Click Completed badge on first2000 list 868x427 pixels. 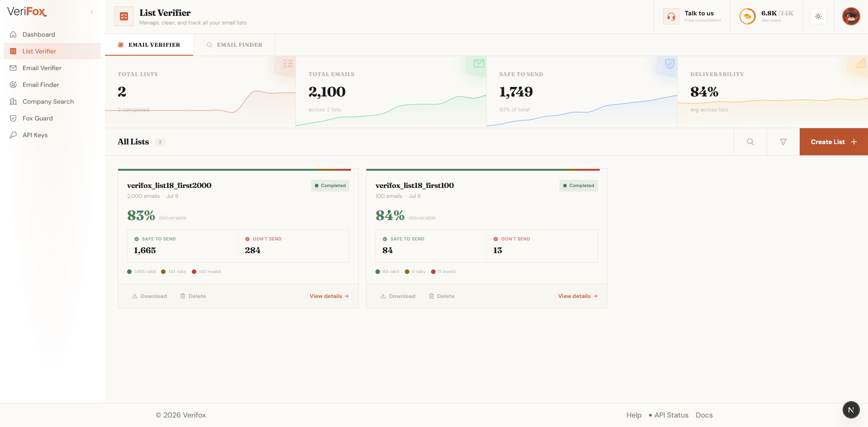pos(330,186)
